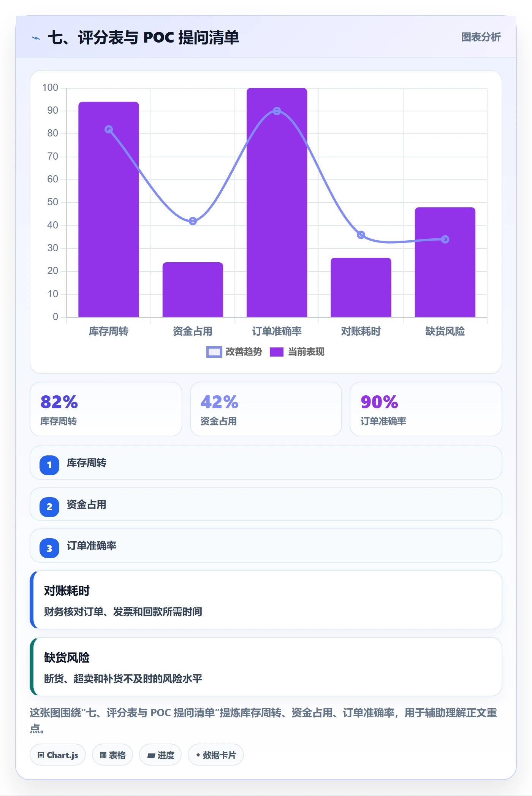
Task: Open the 42% 资金占用 data card
Action: coord(266,409)
